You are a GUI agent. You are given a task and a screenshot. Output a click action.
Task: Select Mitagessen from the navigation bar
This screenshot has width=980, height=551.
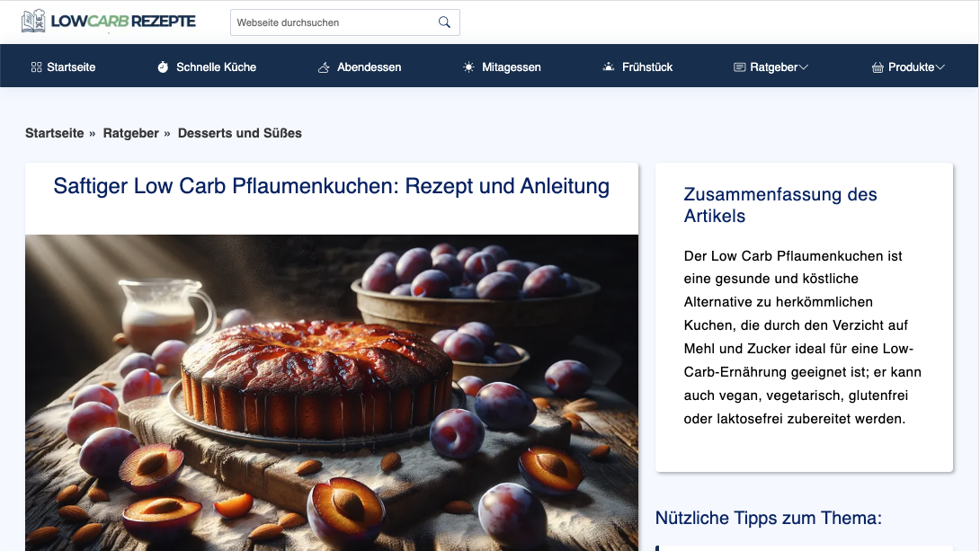pos(511,67)
